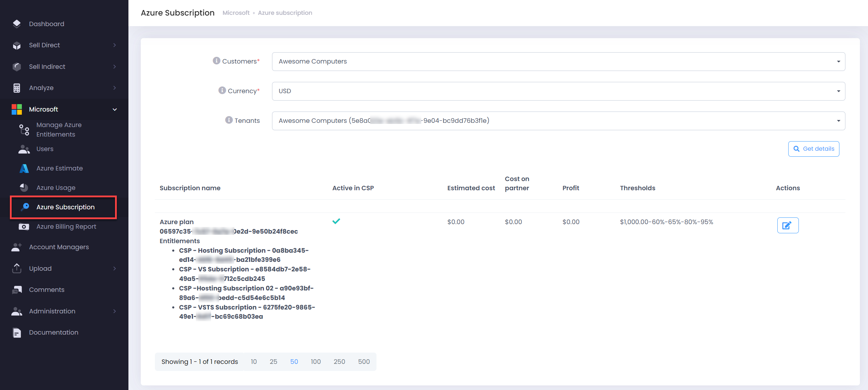The image size is (868, 390).
Task: Click the Azure plan subscription name
Action: pos(176,222)
